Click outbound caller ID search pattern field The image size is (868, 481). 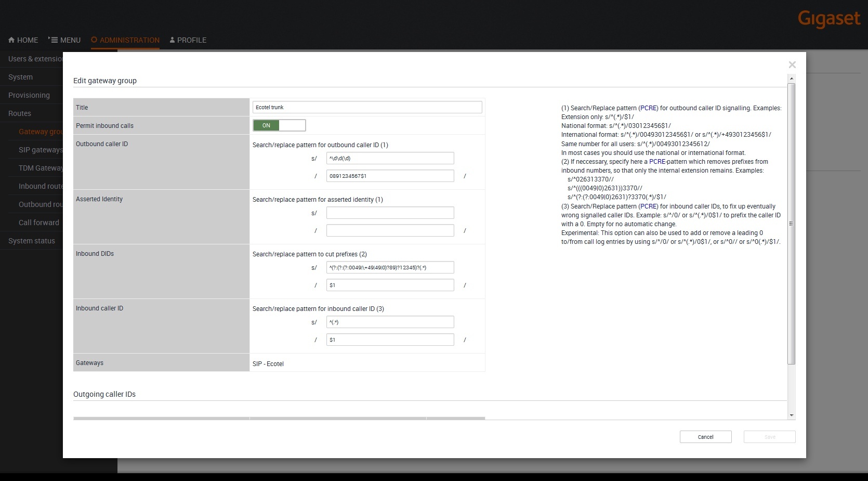[x=390, y=158]
